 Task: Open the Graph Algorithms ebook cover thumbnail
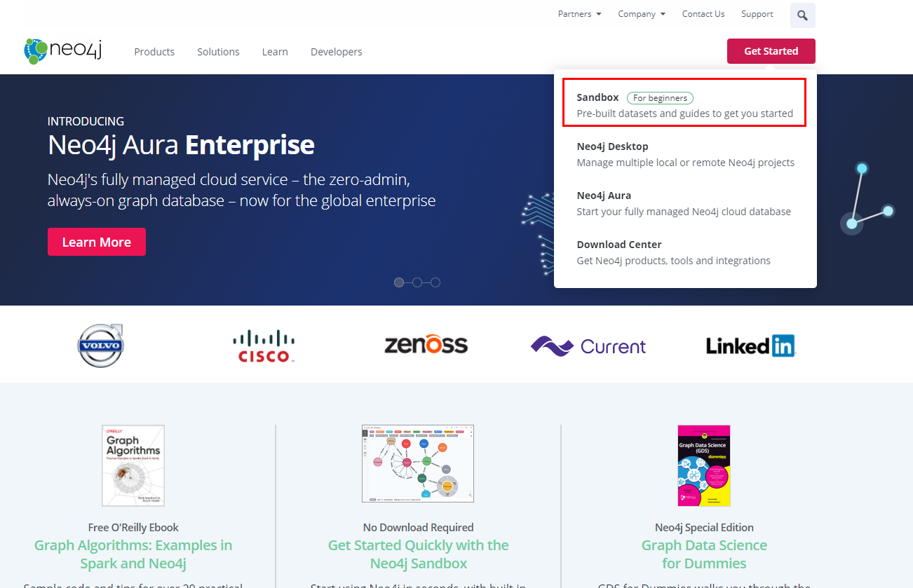[133, 465]
